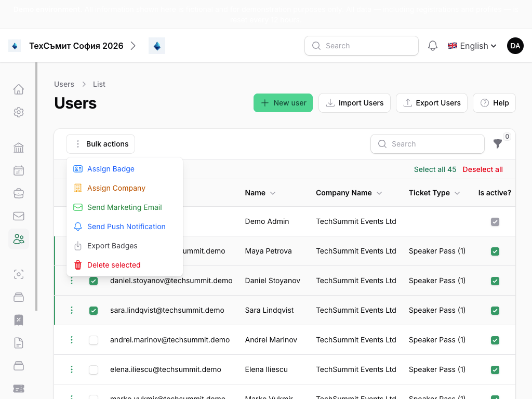Click the sidebar vertical scrollbar

pyautogui.click(x=36, y=187)
